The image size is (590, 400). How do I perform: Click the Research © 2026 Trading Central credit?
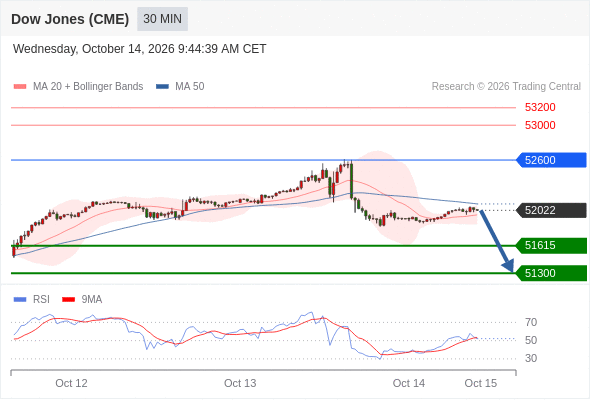[x=506, y=87]
